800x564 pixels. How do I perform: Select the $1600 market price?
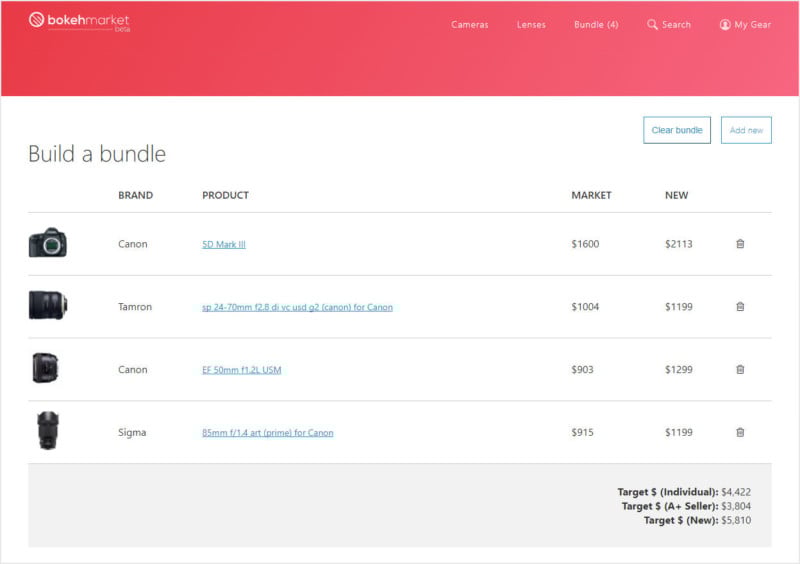pyautogui.click(x=585, y=244)
